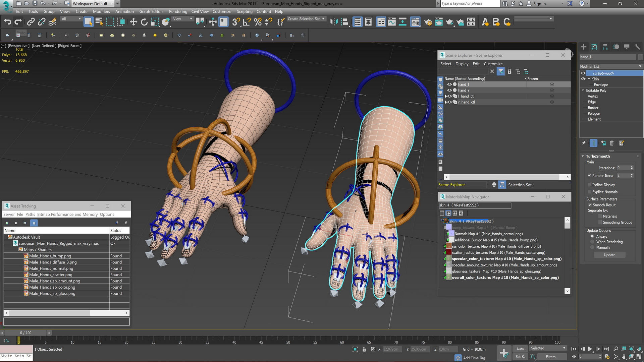Toggle visibility eye of hand_r object

tap(449, 90)
